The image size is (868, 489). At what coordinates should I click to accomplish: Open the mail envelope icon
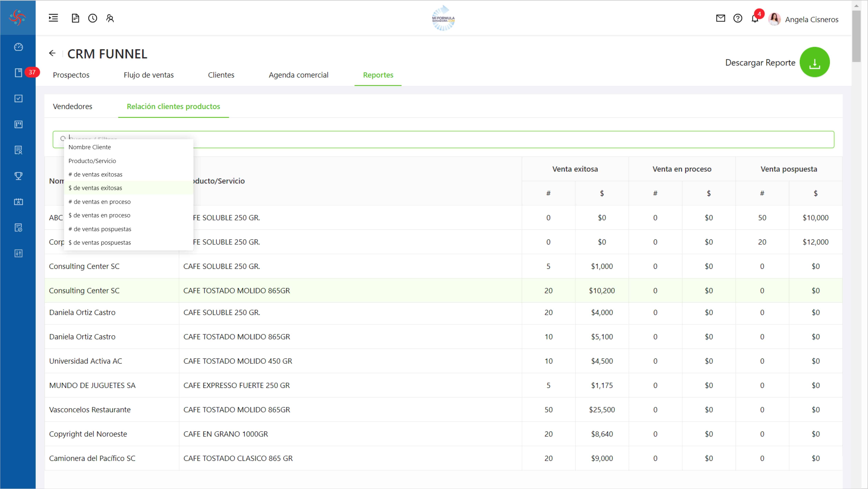(x=720, y=18)
